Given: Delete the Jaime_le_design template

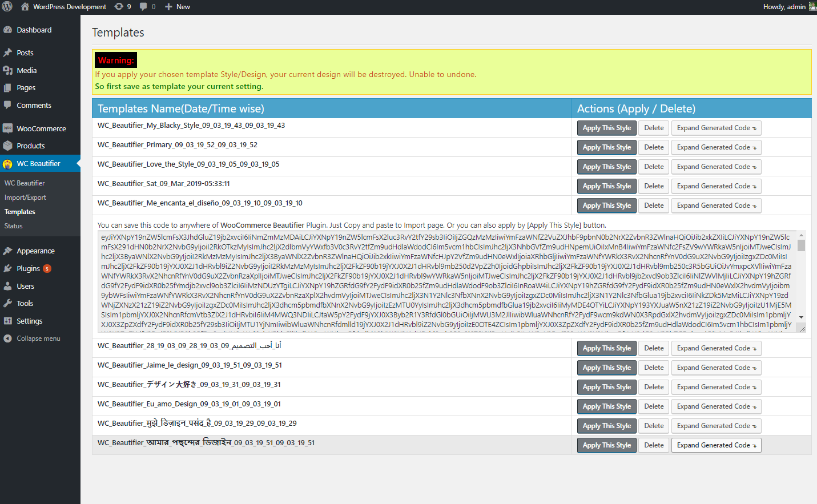Looking at the screenshot, I should point(654,368).
